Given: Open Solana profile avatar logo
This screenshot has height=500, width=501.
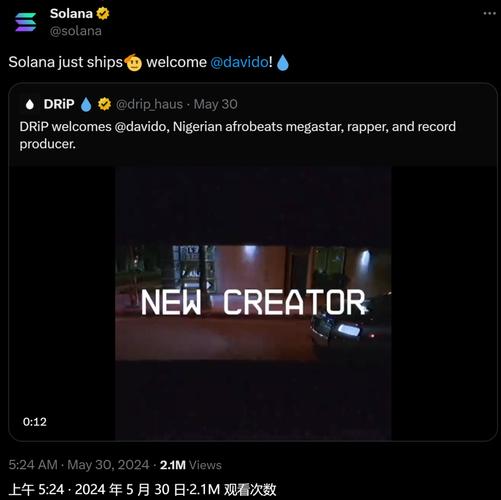Looking at the screenshot, I should (25, 22).
